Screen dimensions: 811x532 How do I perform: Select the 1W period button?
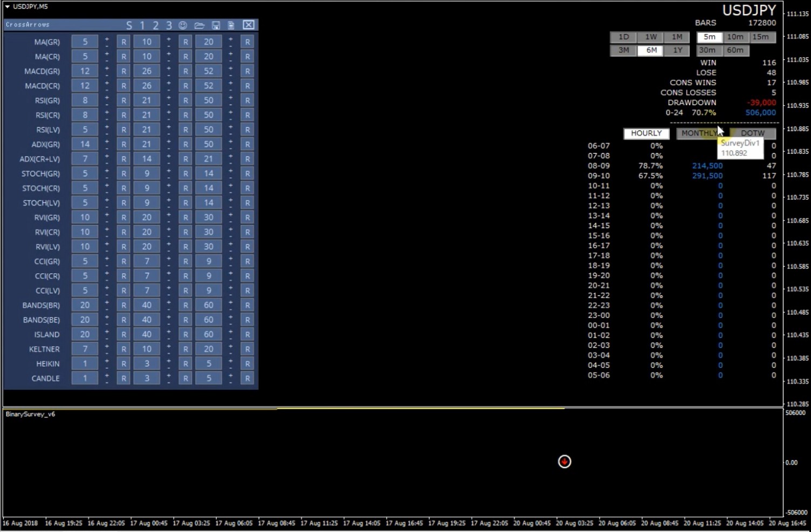pyautogui.click(x=651, y=37)
